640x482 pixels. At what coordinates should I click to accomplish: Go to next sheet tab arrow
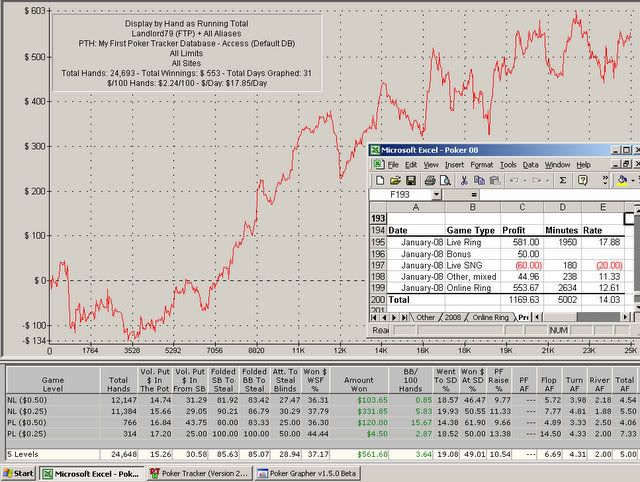click(394, 317)
